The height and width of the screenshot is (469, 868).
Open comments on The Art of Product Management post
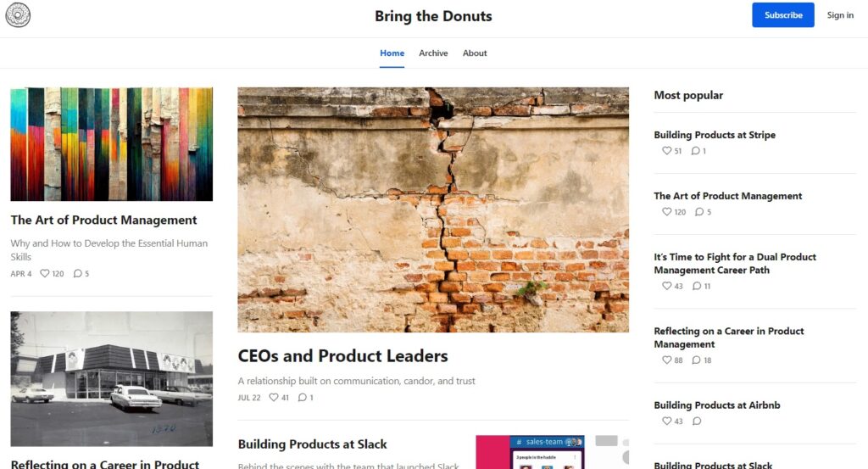[78, 274]
